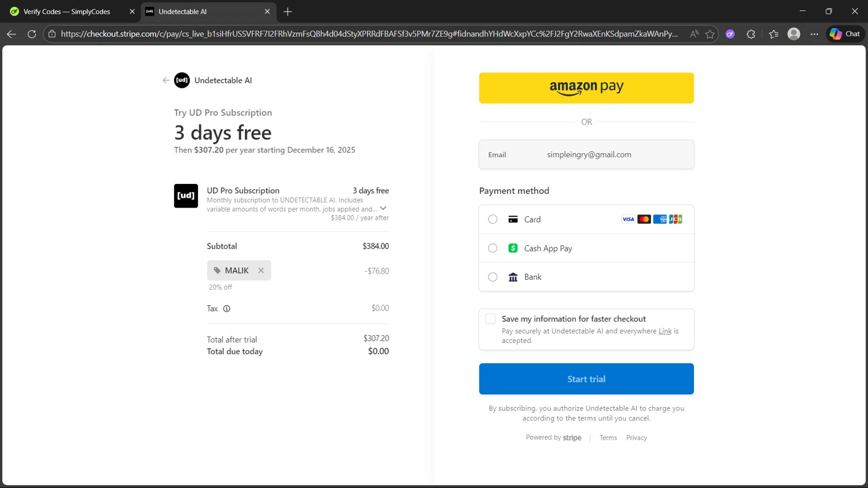Open the Link hyperlink

pyautogui.click(x=665, y=331)
